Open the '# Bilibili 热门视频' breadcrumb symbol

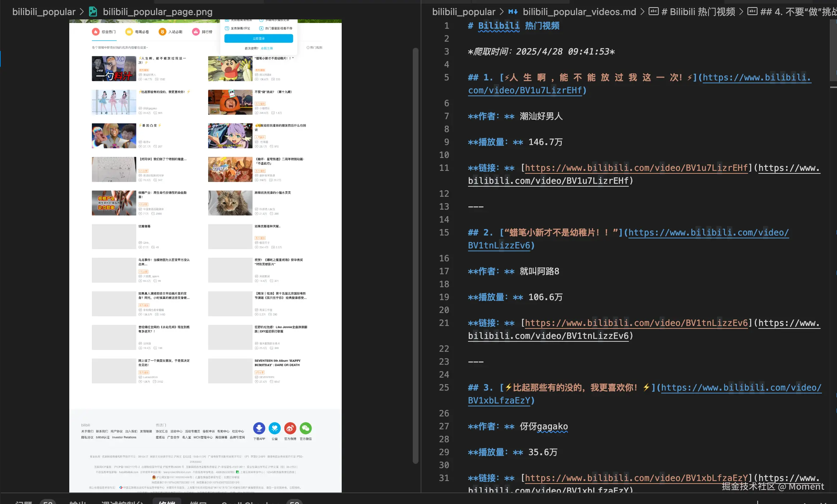(698, 12)
